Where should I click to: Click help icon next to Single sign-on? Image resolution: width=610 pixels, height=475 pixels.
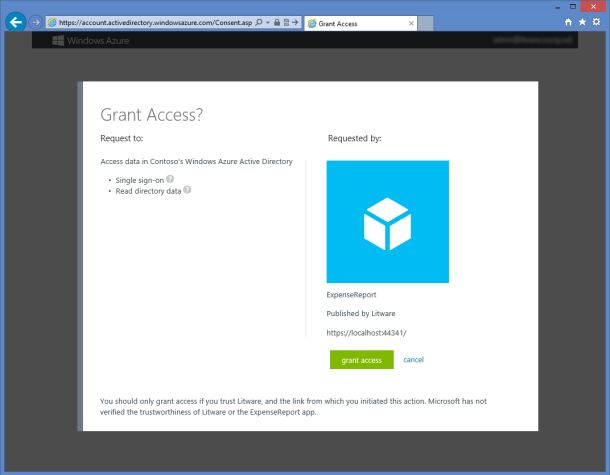[x=170, y=179]
